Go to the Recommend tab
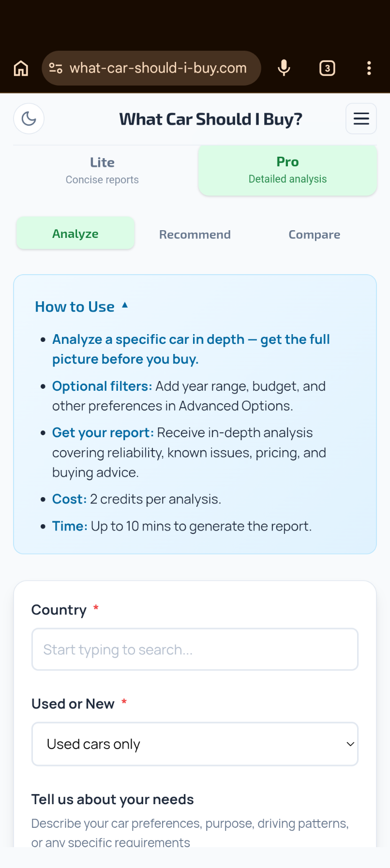 point(195,235)
